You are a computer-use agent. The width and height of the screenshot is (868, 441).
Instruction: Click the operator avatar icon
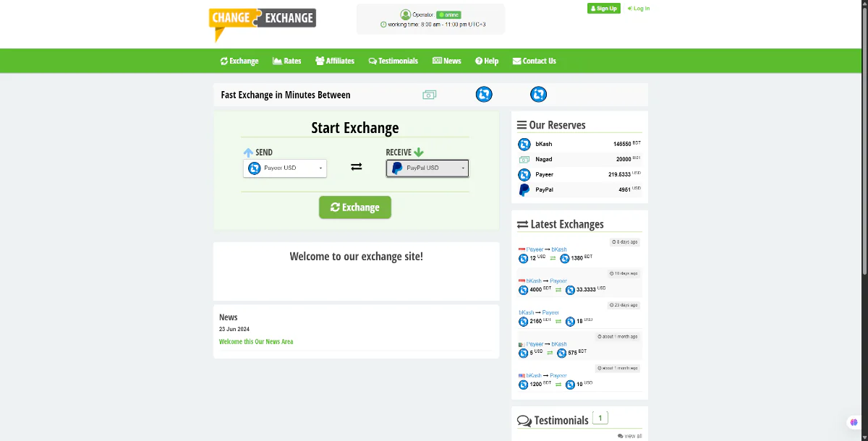[405, 14]
